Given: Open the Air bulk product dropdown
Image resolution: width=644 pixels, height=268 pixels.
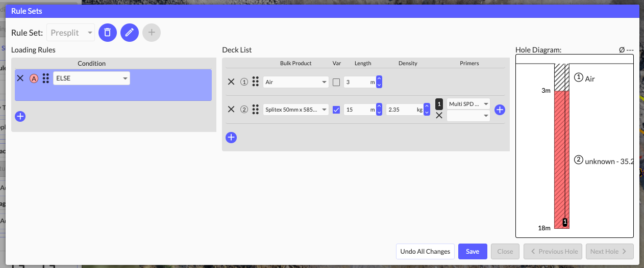Looking at the screenshot, I should point(296,82).
